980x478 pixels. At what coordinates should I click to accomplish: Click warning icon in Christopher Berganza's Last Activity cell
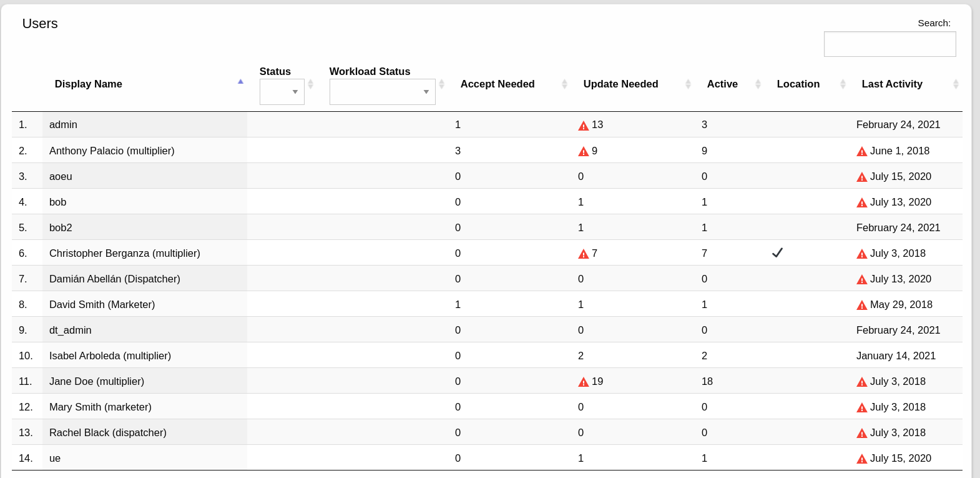pyautogui.click(x=862, y=254)
